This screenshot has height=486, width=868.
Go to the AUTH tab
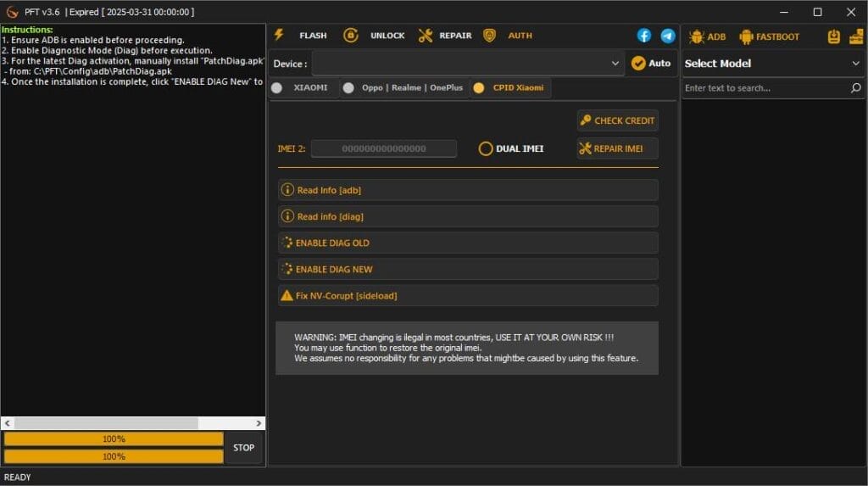(508, 36)
